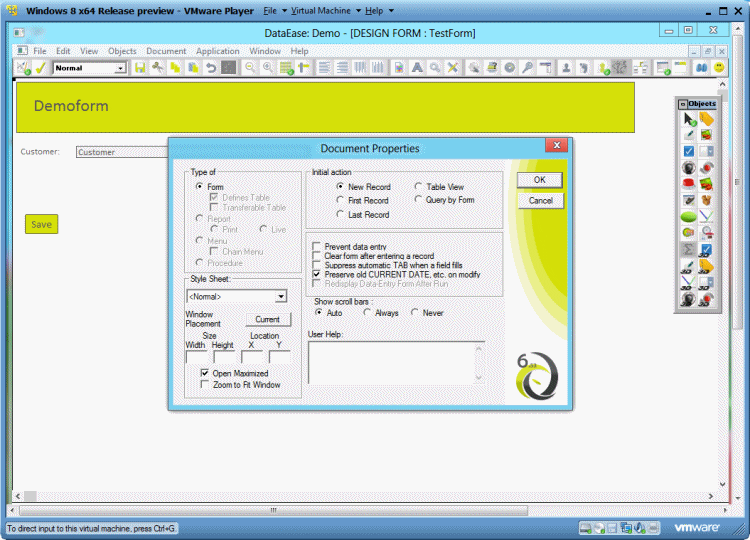The image size is (750, 540).
Task: Click the disc icon in toolbar
Action: [509, 68]
